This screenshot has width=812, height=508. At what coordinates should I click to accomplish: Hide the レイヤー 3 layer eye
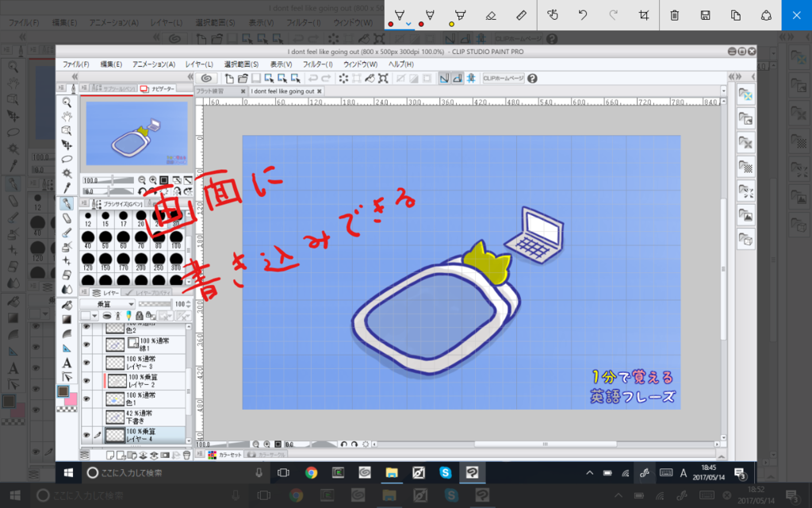tap(86, 363)
